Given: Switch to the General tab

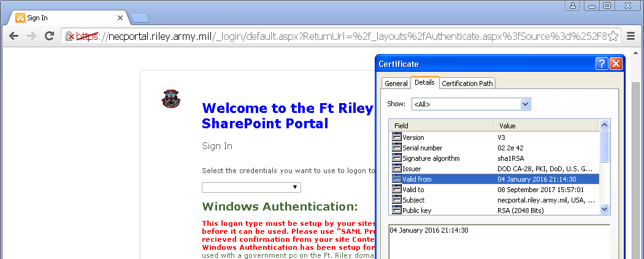Looking at the screenshot, I should pyautogui.click(x=396, y=83).
